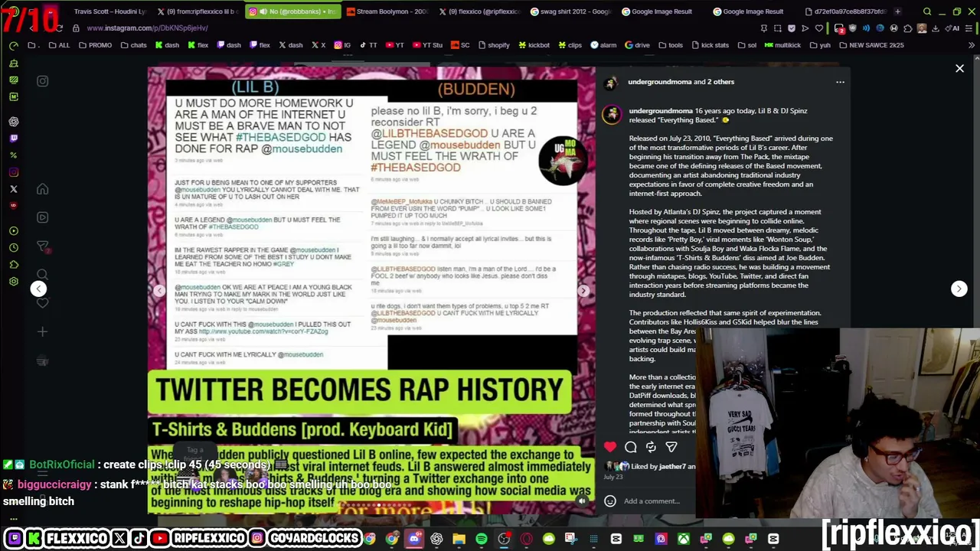Repost the post using the repost icon

tap(651, 447)
